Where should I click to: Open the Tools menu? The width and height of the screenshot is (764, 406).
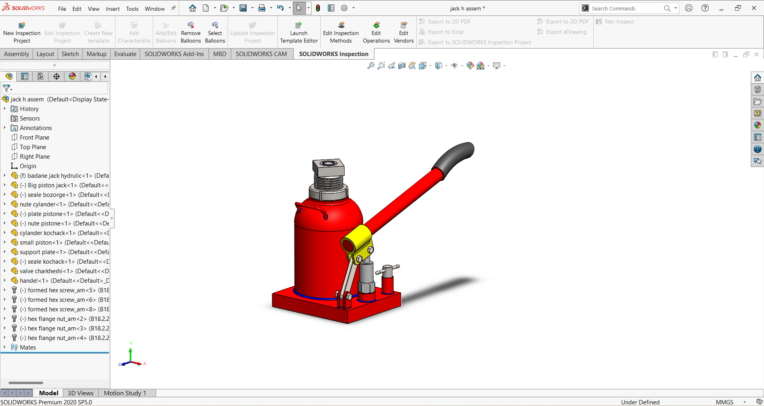click(132, 9)
